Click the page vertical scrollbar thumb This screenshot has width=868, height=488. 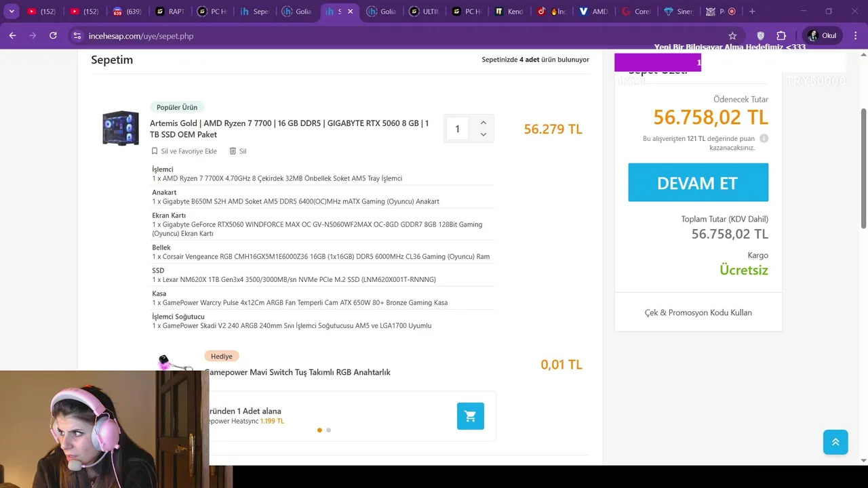pos(863,167)
